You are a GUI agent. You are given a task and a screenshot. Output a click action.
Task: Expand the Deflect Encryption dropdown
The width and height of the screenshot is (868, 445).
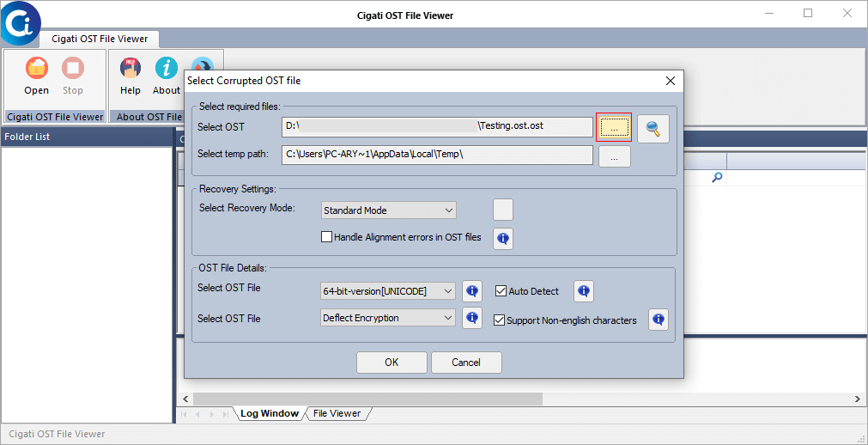(x=388, y=318)
